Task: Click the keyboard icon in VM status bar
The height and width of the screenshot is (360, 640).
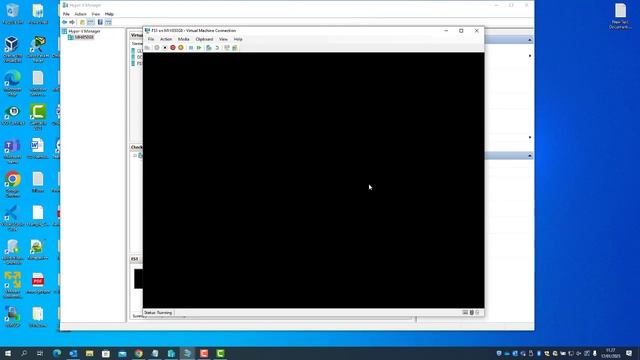Action: pos(465,313)
